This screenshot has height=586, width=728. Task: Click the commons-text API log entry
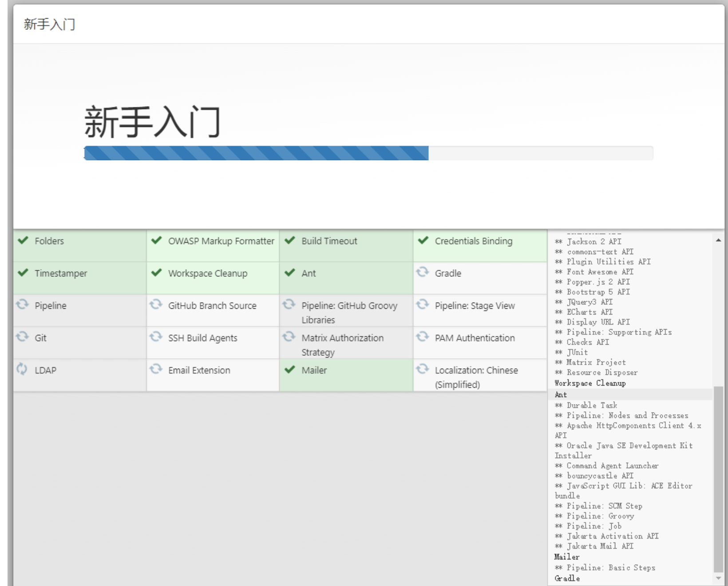coord(594,252)
